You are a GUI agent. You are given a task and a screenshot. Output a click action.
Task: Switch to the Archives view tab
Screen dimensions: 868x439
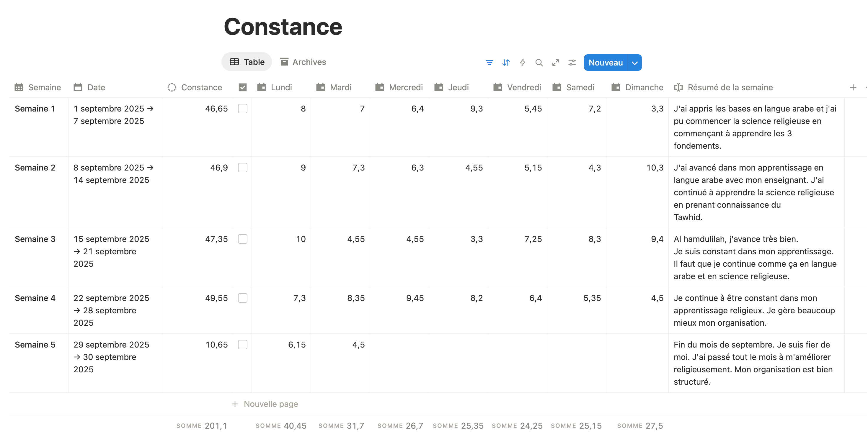pos(303,62)
